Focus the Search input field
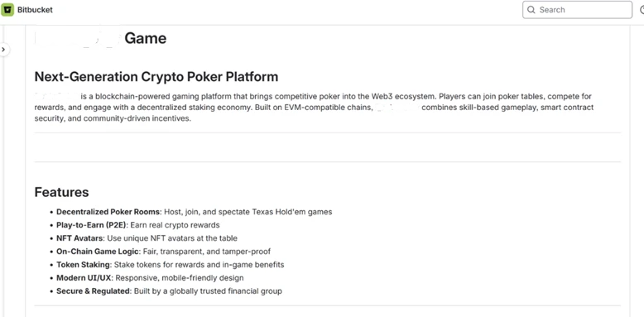 577,10
